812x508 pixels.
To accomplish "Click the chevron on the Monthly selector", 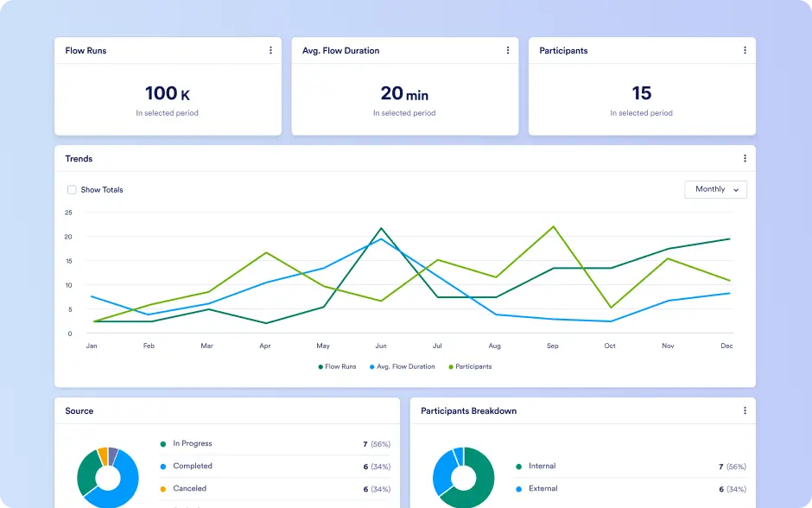I will tap(736, 190).
